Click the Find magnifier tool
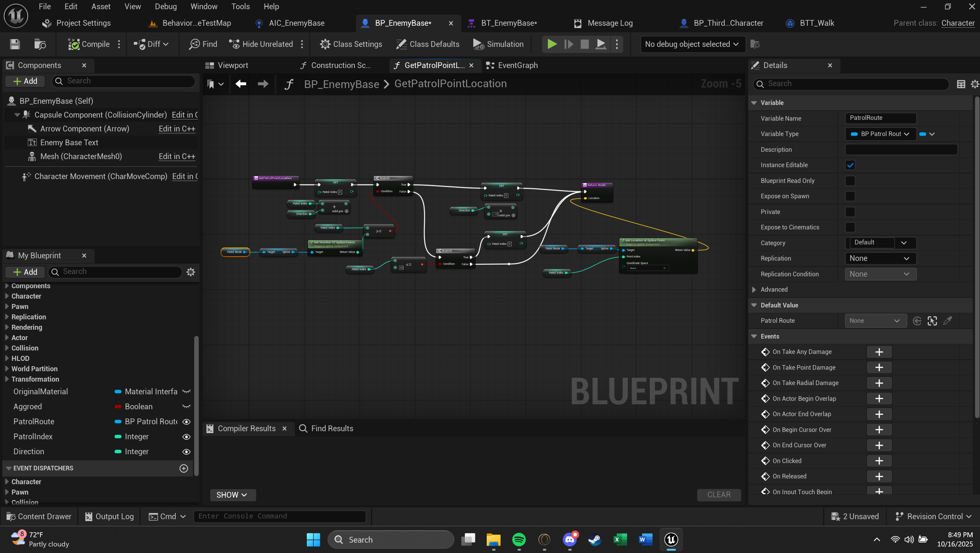980x553 pixels. pyautogui.click(x=203, y=44)
